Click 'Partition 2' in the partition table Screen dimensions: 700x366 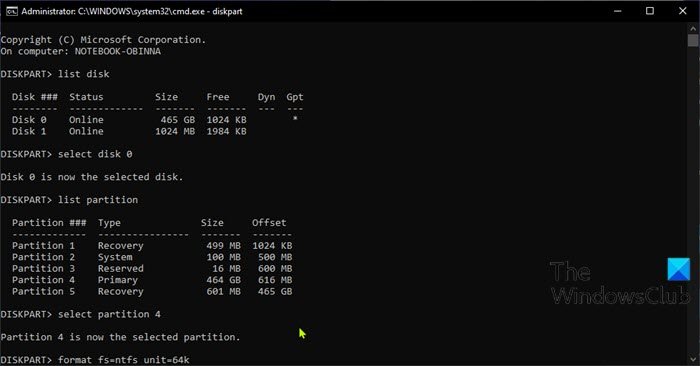pyautogui.click(x=43, y=257)
